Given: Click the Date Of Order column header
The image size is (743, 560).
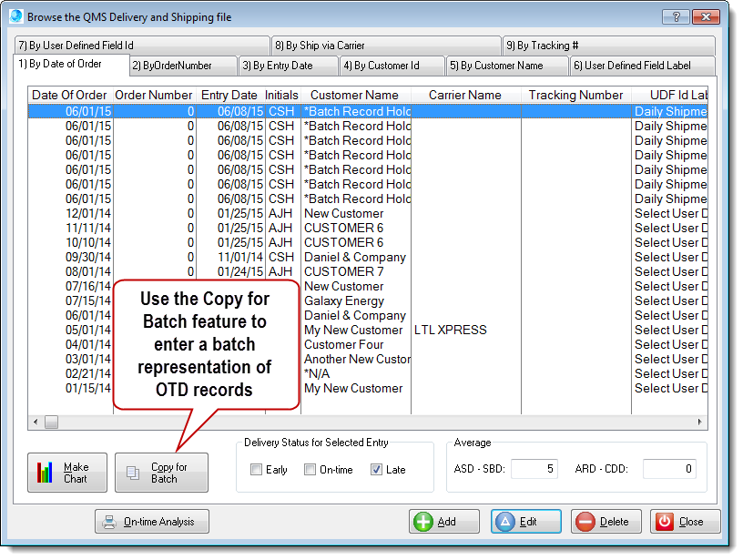Looking at the screenshot, I should pos(69,95).
